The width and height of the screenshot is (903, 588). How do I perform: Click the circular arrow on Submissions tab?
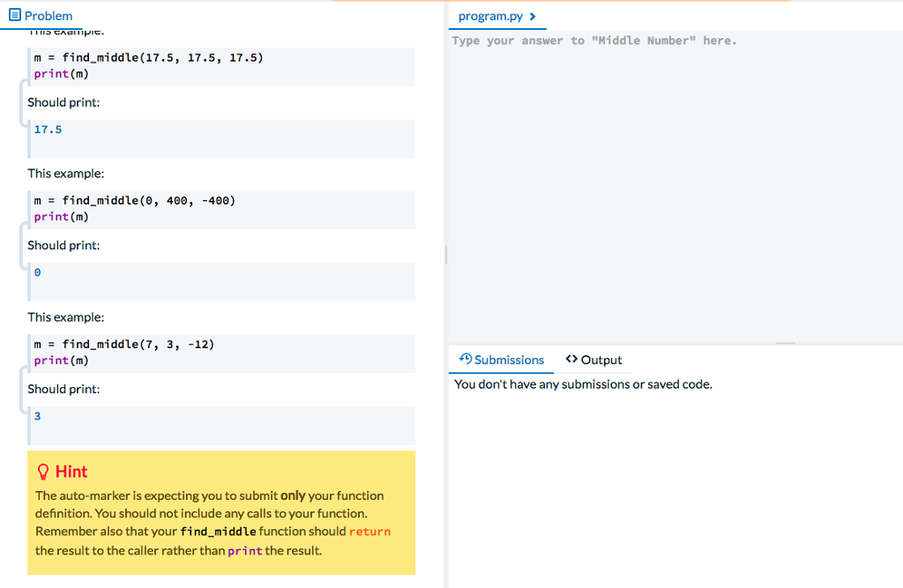tap(465, 359)
